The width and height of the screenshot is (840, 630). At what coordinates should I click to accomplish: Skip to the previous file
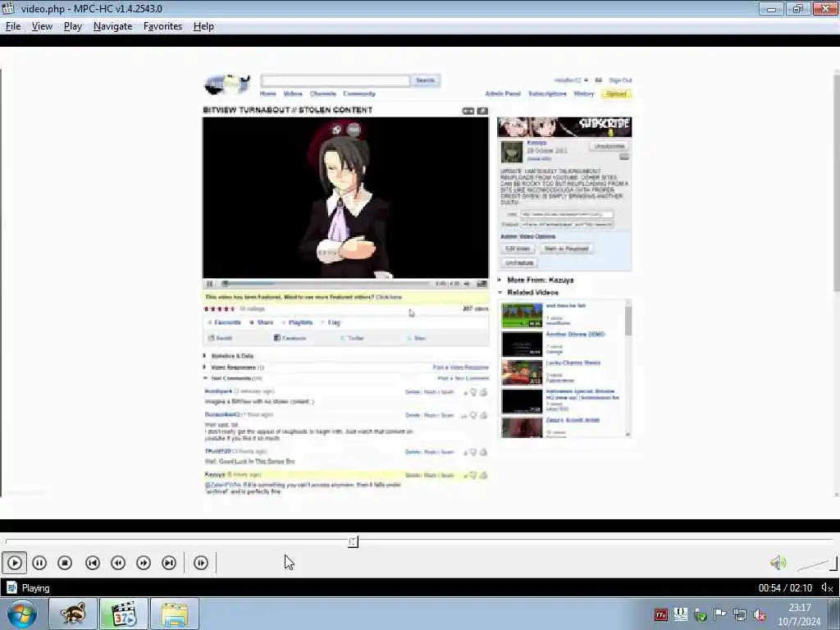click(x=93, y=563)
